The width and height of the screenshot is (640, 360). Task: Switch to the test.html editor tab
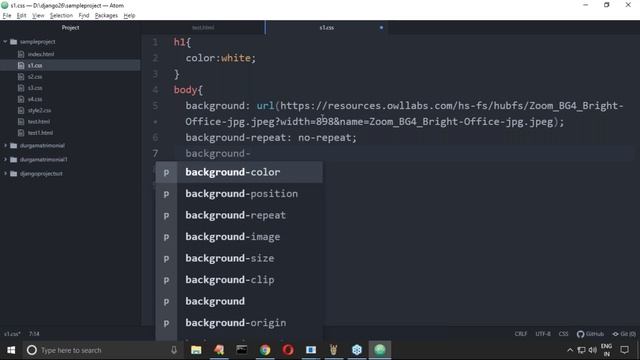[203, 27]
